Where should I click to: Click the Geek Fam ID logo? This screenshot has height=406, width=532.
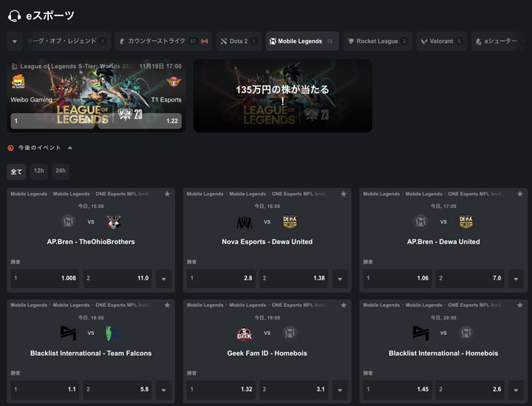coord(245,333)
